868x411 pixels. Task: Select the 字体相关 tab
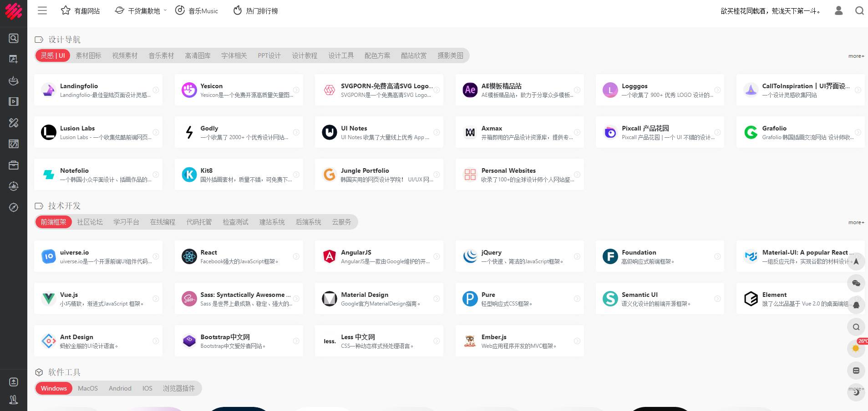coord(234,55)
